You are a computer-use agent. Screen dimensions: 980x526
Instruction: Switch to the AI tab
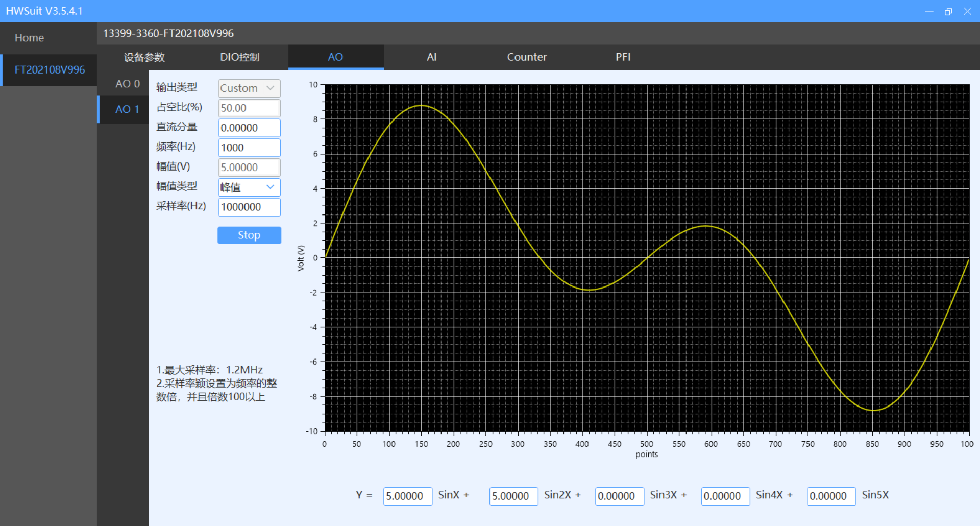pos(431,57)
